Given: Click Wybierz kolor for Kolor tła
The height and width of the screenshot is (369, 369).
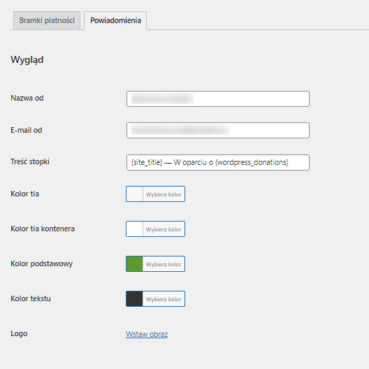Looking at the screenshot, I should (164, 194).
